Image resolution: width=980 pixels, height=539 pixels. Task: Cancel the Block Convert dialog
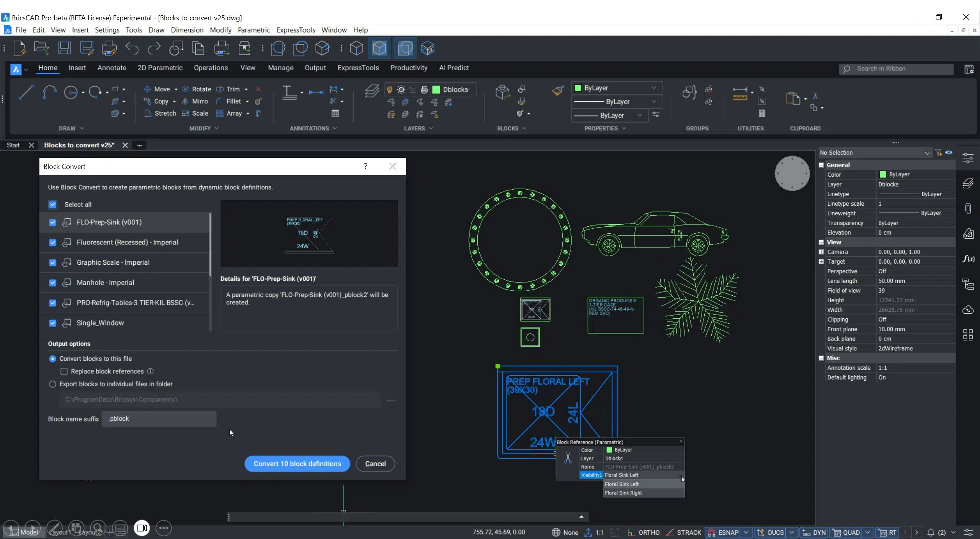point(375,464)
